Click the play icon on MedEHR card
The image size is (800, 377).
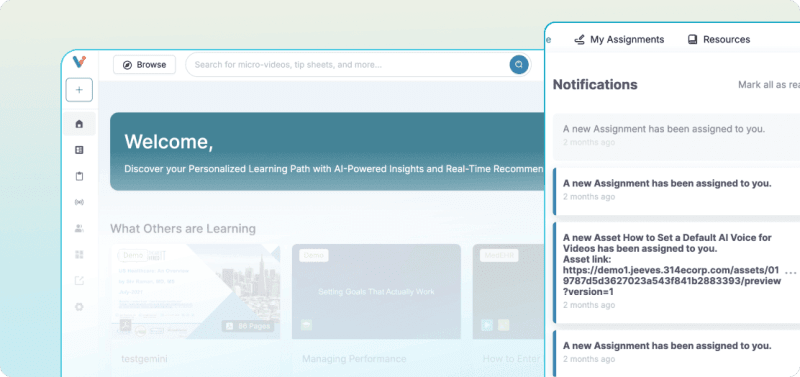(487, 325)
